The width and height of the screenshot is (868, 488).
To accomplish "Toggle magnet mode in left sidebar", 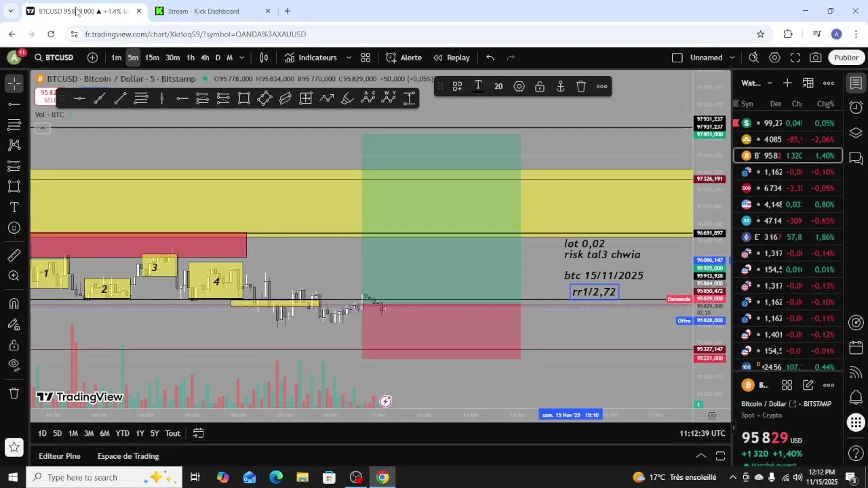I will [14, 304].
